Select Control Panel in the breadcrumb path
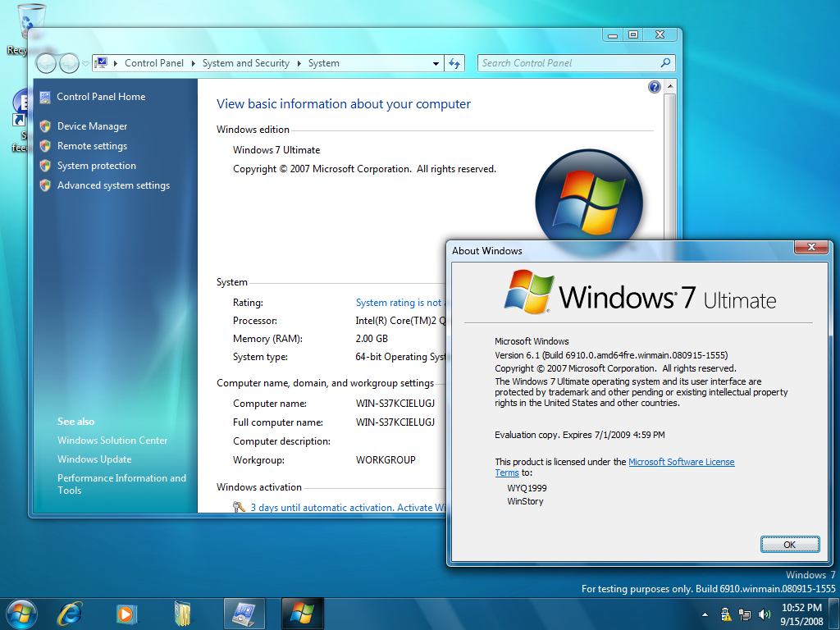The image size is (840, 630). tap(153, 63)
